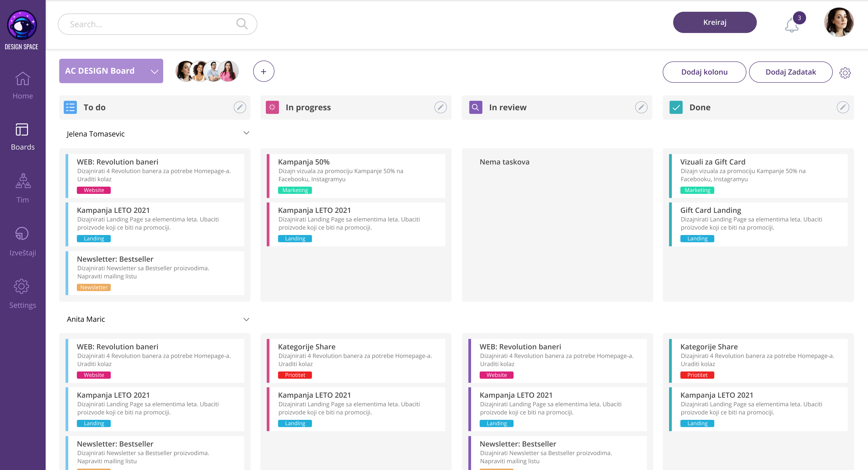Click Landing tag on Gift Card Landing
This screenshot has width=868, height=470.
697,238
